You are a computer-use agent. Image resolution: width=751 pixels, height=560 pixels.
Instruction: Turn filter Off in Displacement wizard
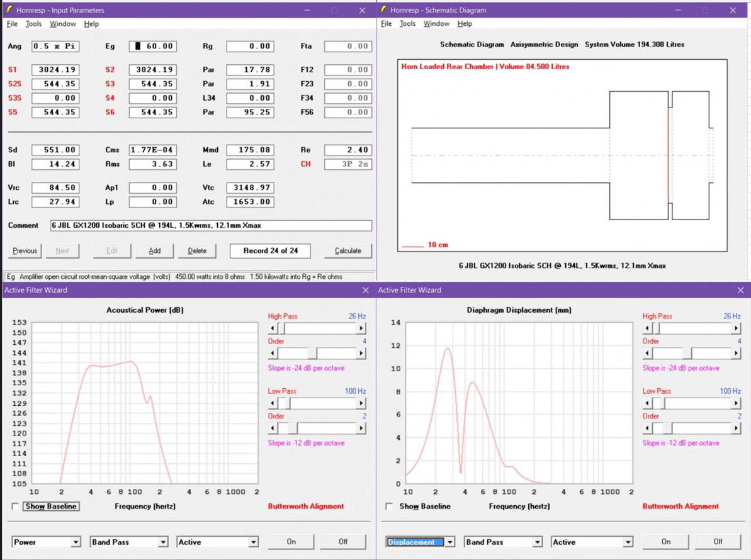coord(718,542)
